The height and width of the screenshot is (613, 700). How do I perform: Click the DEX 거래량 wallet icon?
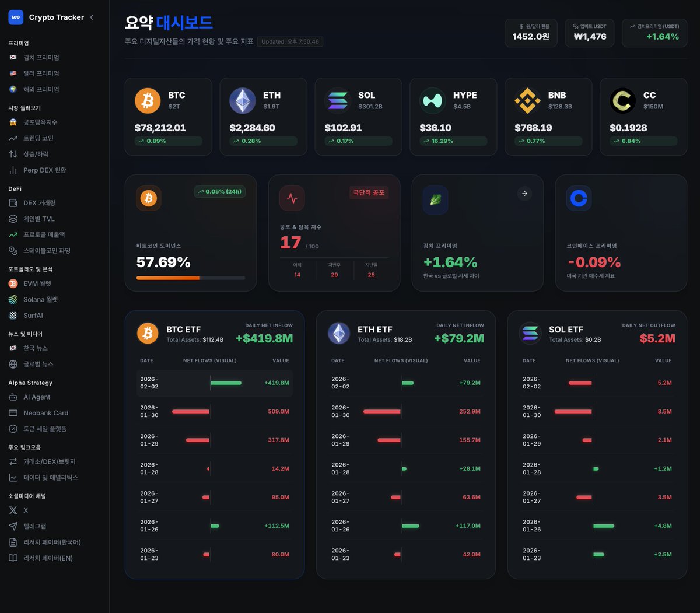(x=13, y=203)
